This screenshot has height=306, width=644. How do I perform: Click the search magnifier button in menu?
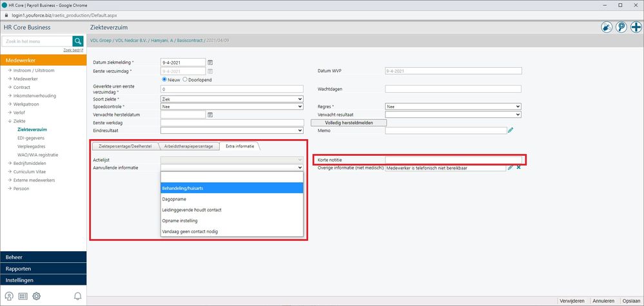78,41
